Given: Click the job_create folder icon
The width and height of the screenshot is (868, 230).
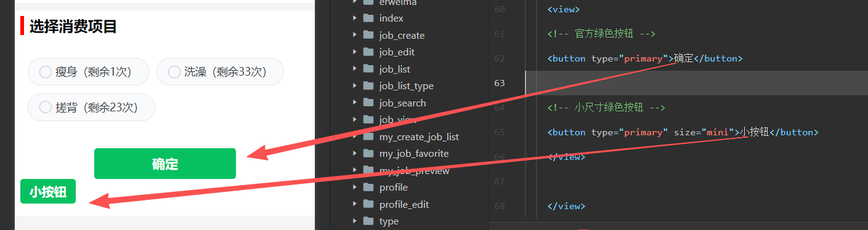Looking at the screenshot, I should 368,35.
